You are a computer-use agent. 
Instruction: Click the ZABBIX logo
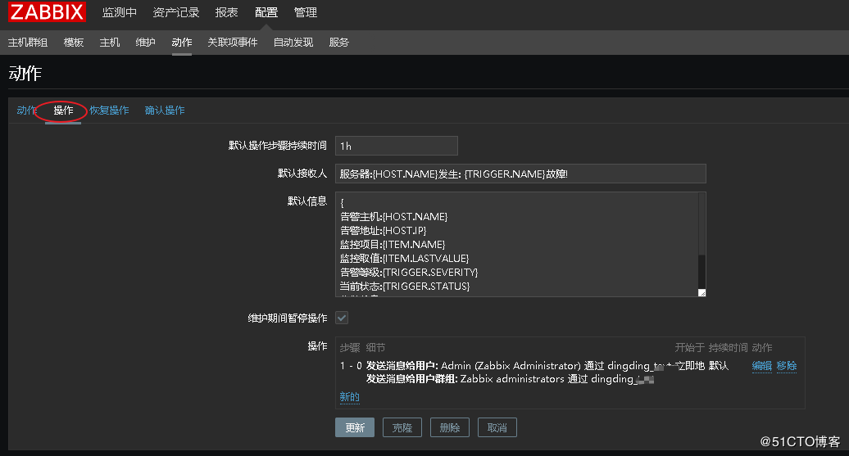coord(47,12)
